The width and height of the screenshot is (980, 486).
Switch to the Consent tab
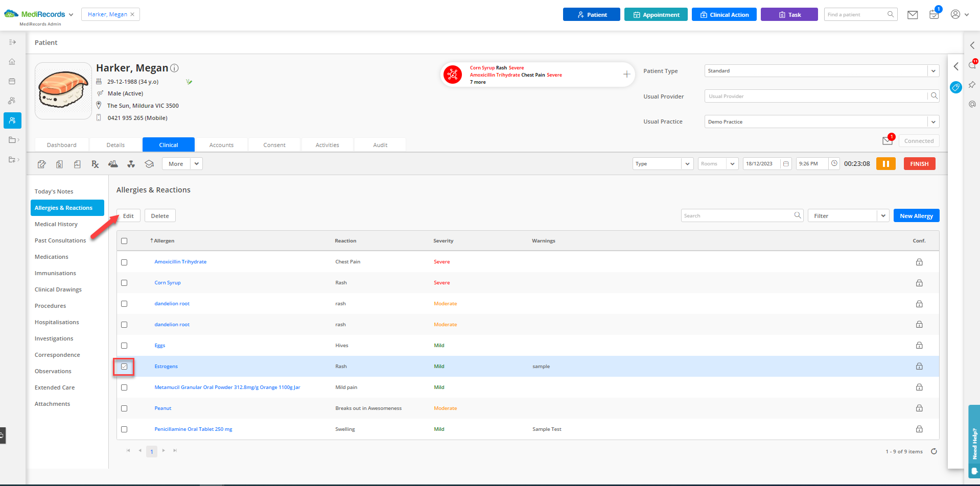pos(274,145)
